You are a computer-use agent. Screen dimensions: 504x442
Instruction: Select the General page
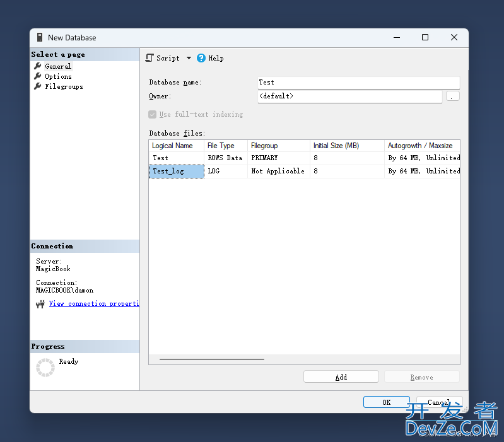click(x=58, y=66)
